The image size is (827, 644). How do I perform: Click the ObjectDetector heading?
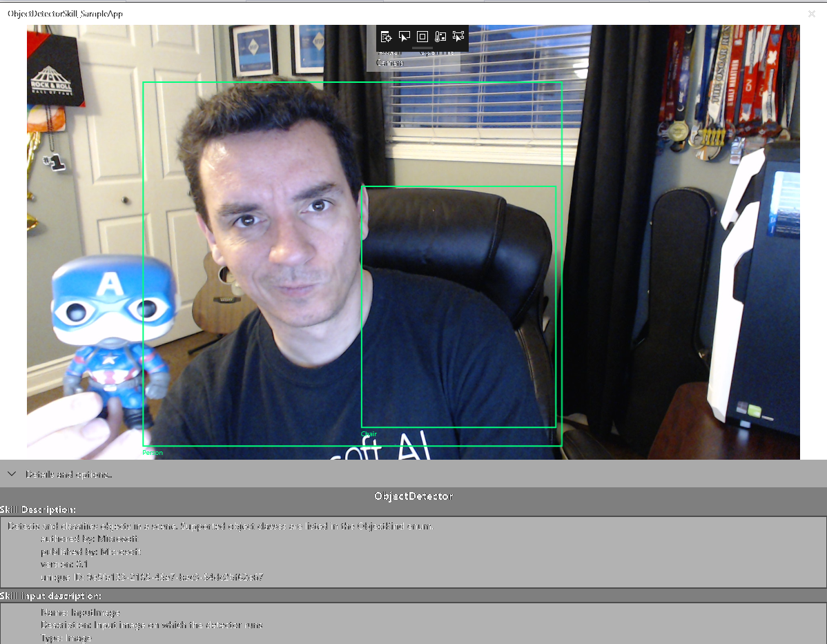tap(413, 496)
